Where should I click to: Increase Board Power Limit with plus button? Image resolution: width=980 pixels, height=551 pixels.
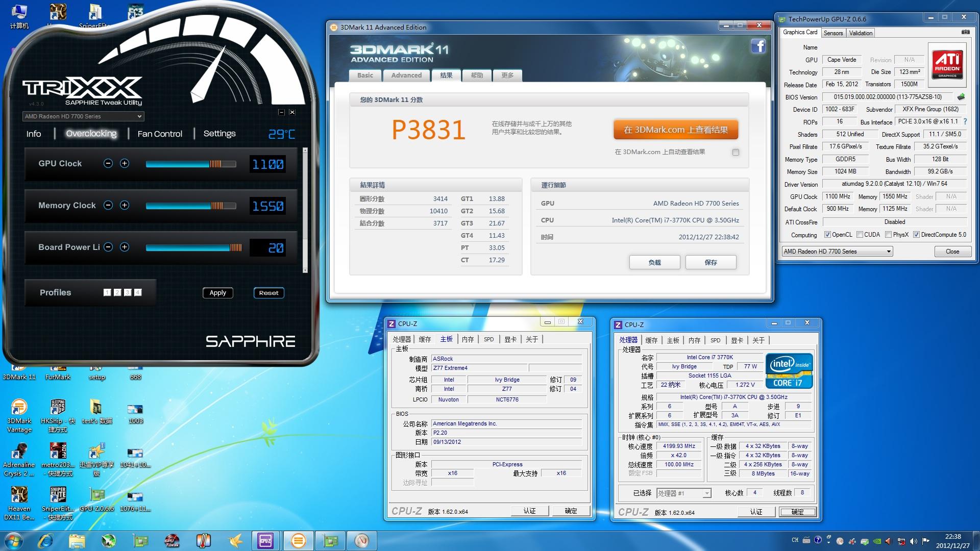125,247
